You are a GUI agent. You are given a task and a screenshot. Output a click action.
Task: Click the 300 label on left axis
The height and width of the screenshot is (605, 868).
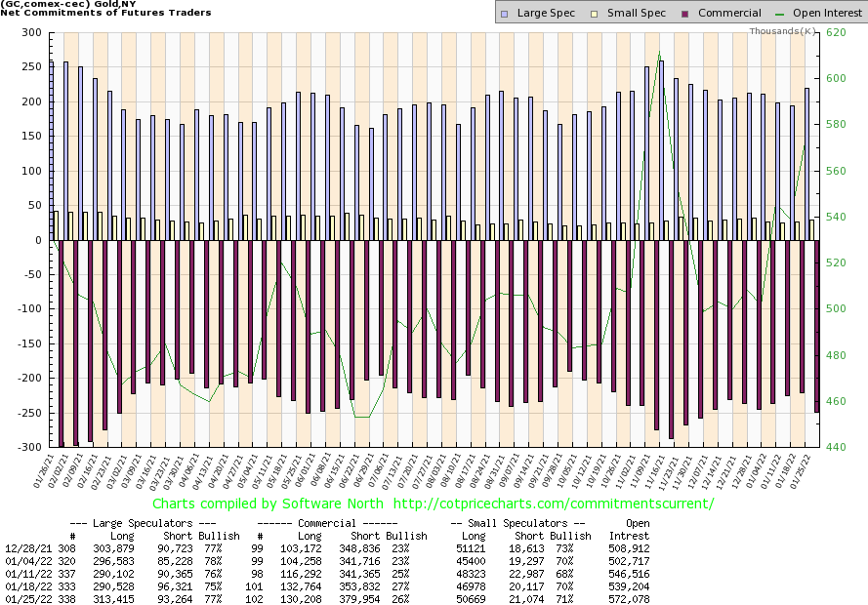[34, 33]
